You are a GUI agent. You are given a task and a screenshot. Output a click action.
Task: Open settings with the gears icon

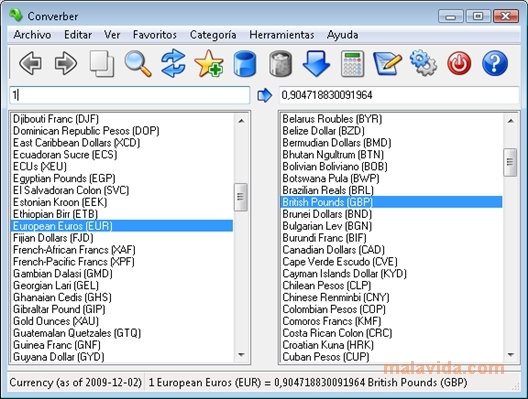pos(423,63)
